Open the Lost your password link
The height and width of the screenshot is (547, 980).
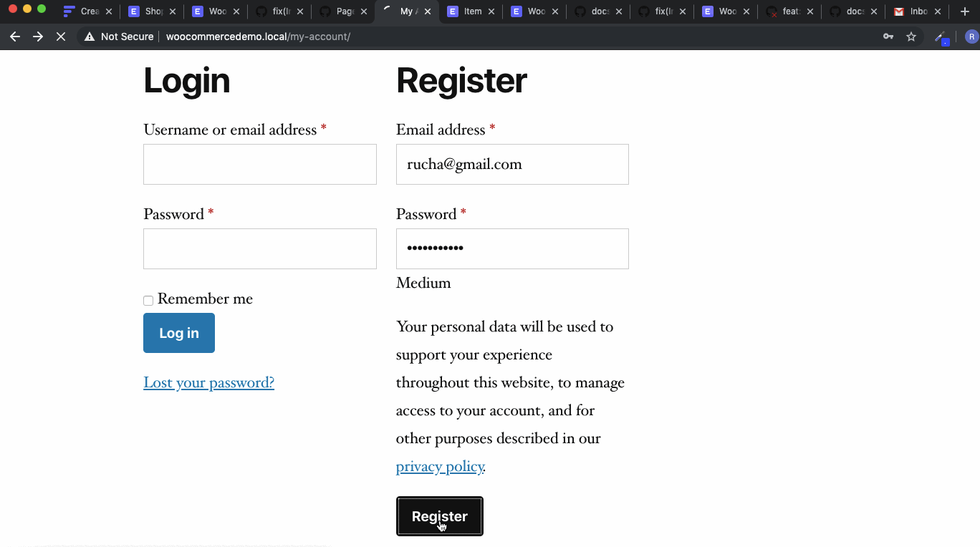point(208,382)
